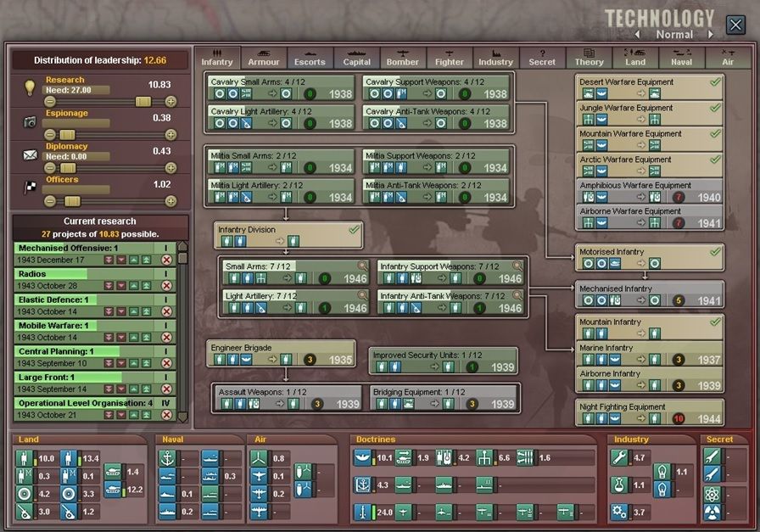Switch to the Escorts tab
760x532 pixels.
310,58
